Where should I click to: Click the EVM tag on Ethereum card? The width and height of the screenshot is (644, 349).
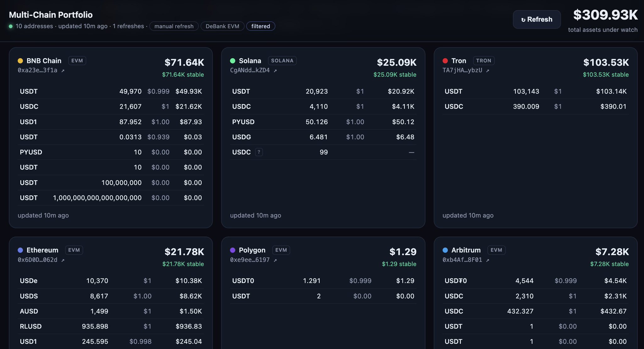(x=74, y=250)
